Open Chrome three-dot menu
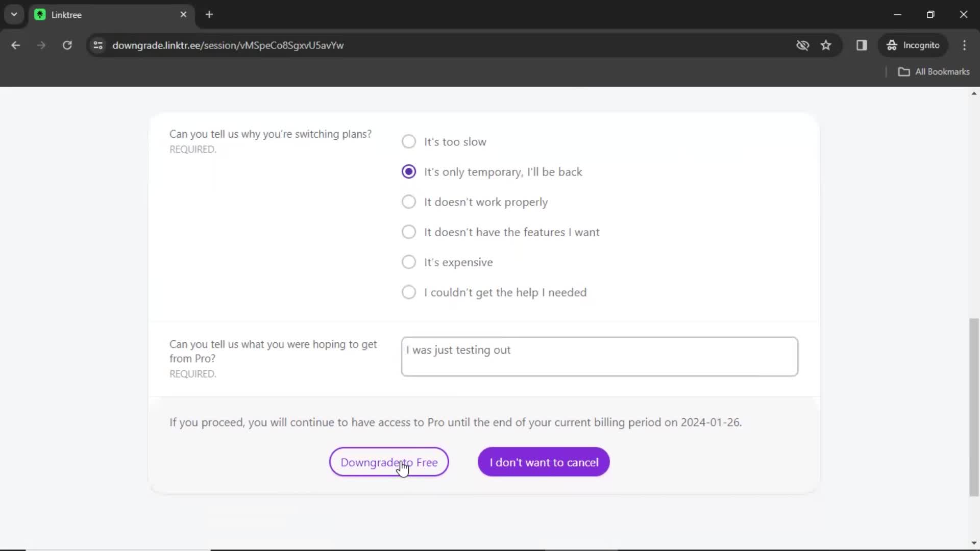 pos(964,45)
